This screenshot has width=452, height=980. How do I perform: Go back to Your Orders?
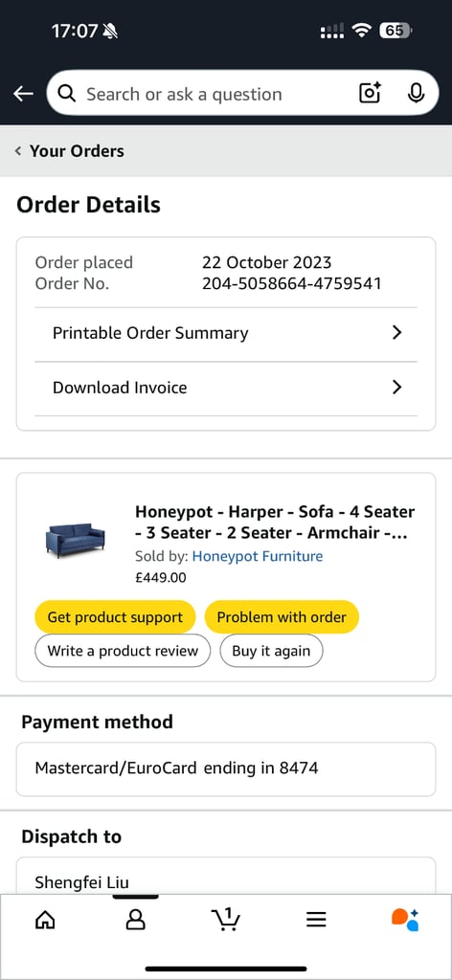click(x=70, y=150)
